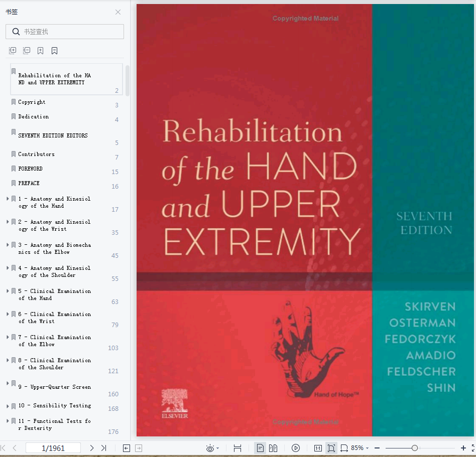Expand all bookmarks icon
476x457 pixels.
13,51
